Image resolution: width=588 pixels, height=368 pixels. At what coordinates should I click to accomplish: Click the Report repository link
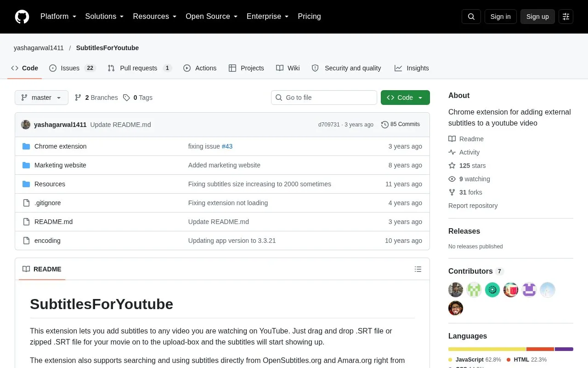click(473, 206)
